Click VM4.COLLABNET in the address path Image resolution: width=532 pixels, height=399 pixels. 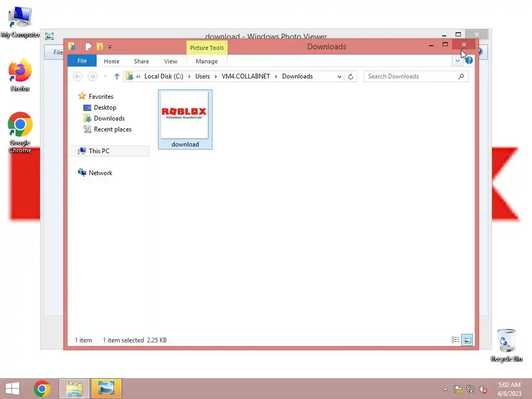(246, 76)
